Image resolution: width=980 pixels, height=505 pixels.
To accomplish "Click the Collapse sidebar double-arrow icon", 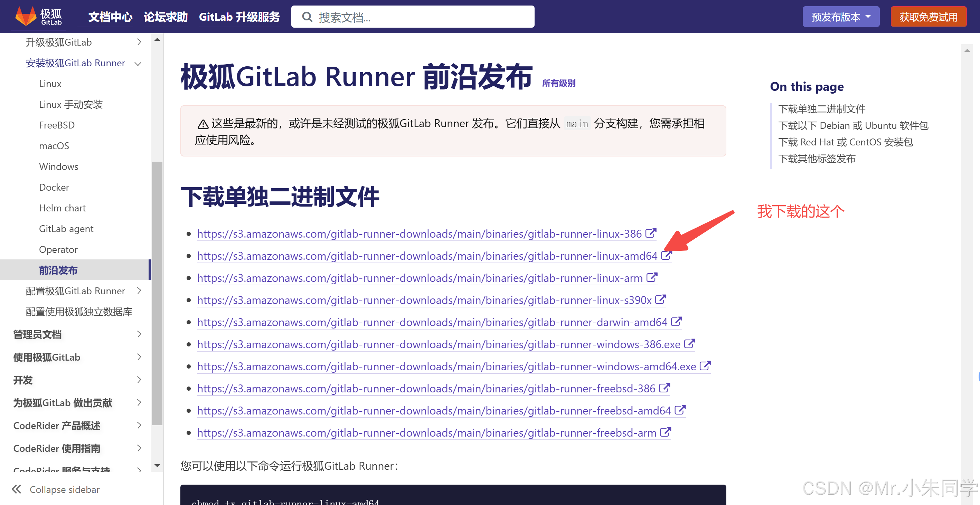I will click(x=16, y=489).
